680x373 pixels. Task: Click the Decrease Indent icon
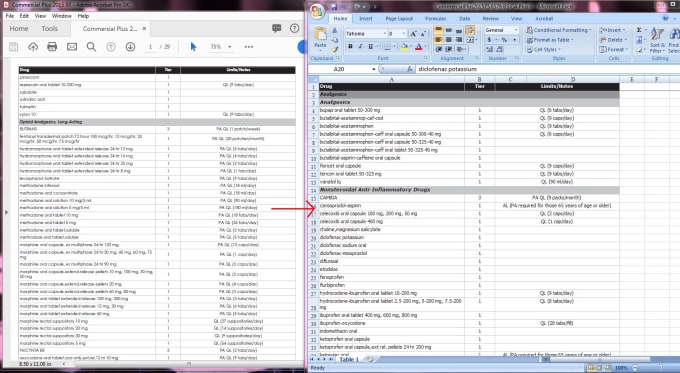tap(439, 49)
